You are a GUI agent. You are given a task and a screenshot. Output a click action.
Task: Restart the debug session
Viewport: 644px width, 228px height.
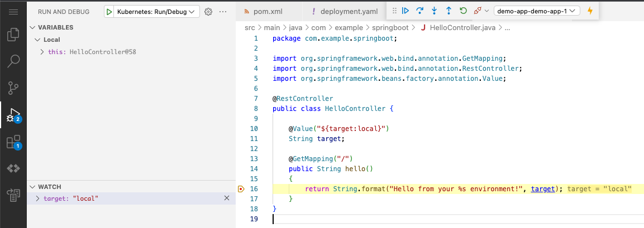tap(462, 11)
